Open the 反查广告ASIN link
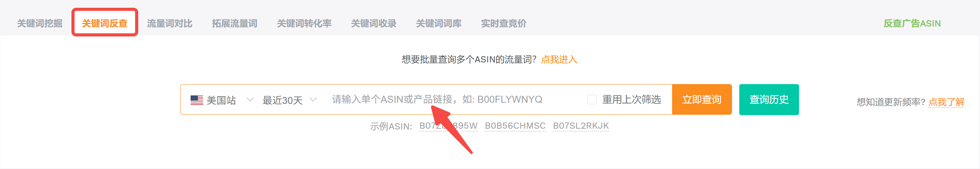980x169 pixels. coord(912,23)
